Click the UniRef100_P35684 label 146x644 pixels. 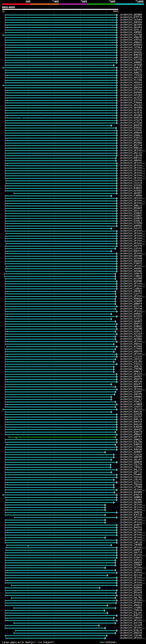131,103
